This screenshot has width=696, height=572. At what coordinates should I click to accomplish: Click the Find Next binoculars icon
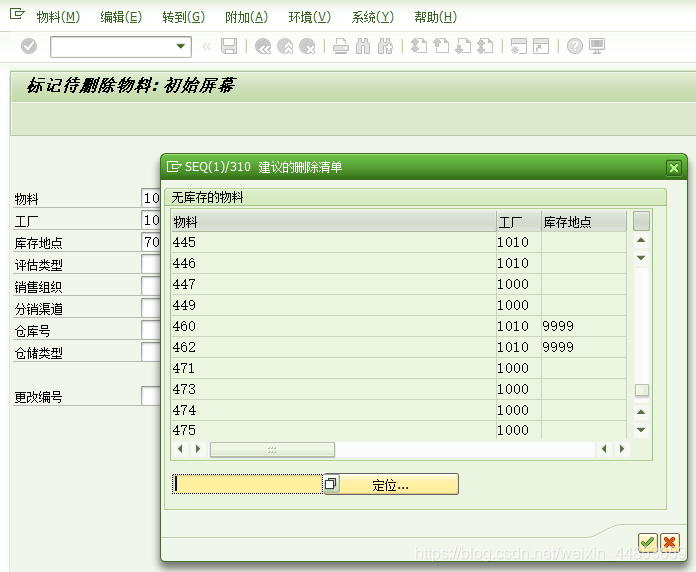click(385, 46)
